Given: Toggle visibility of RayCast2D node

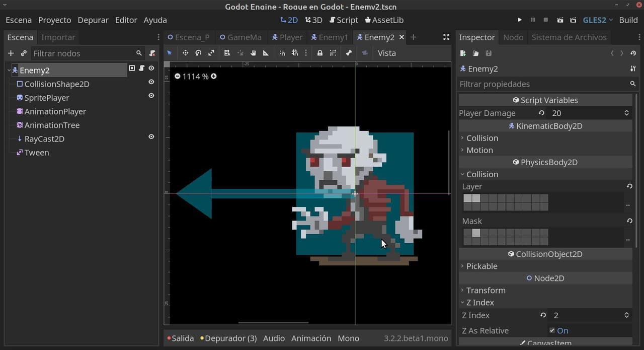Looking at the screenshot, I should [151, 136].
